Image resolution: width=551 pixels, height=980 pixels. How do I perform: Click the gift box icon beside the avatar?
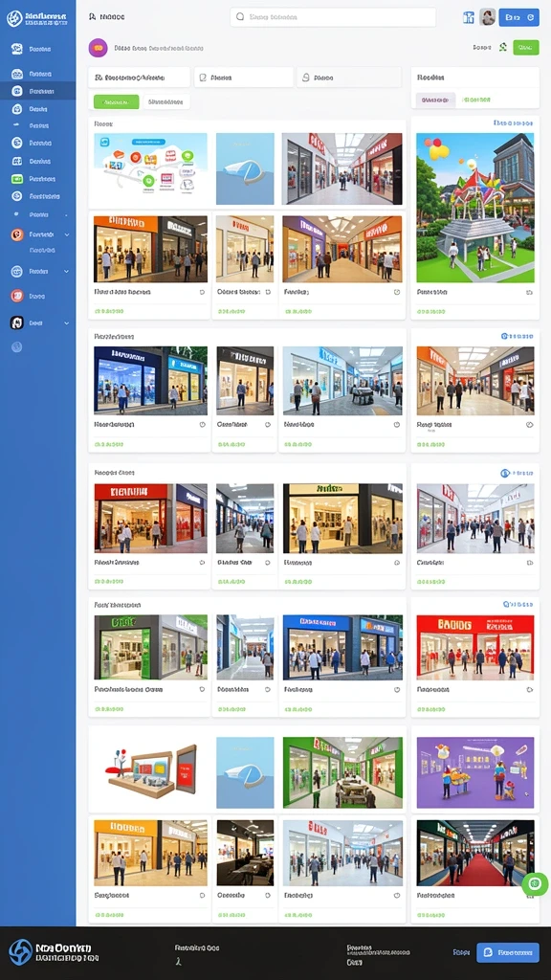[469, 17]
